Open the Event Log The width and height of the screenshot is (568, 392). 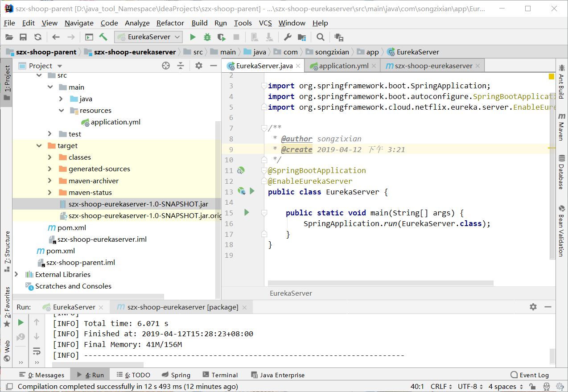[x=530, y=375]
